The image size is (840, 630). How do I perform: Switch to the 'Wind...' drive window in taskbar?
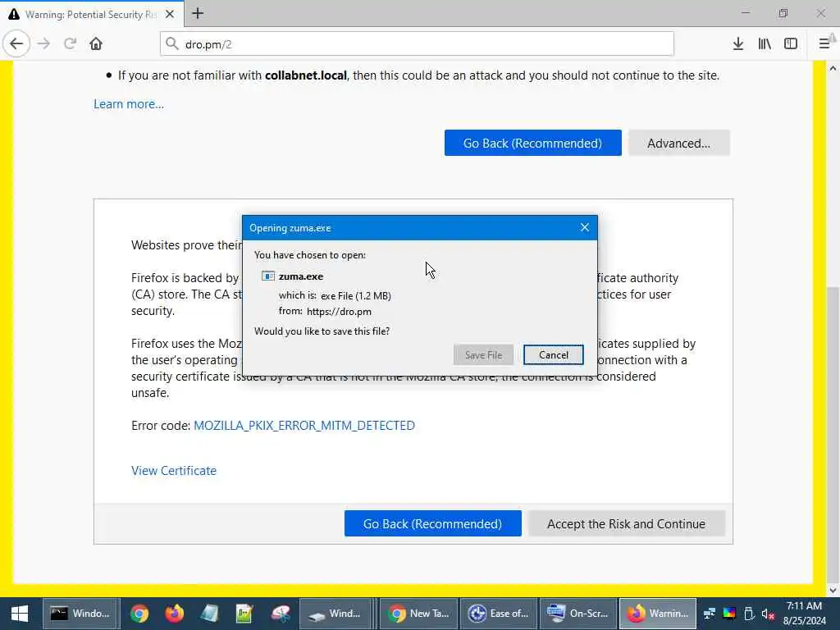click(x=336, y=614)
